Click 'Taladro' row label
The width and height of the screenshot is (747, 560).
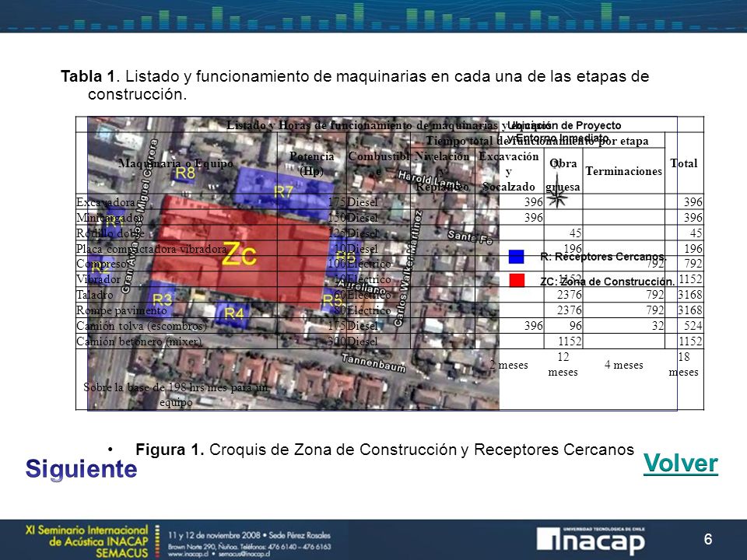tap(94, 295)
